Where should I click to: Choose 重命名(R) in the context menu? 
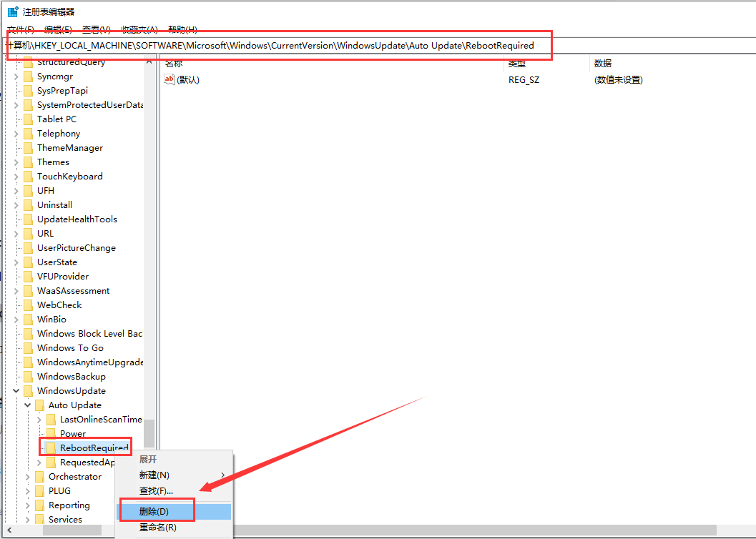(174, 528)
